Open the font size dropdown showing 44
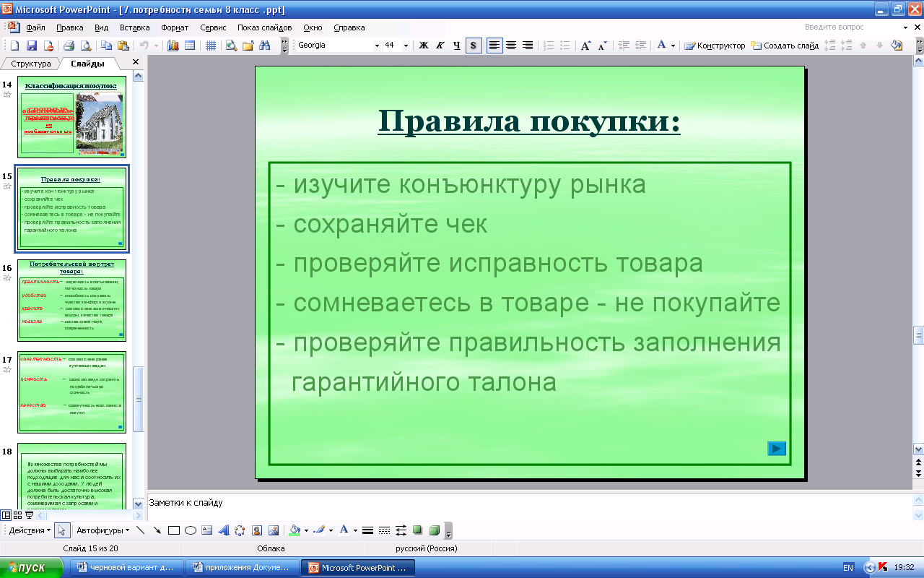 pyautogui.click(x=406, y=46)
